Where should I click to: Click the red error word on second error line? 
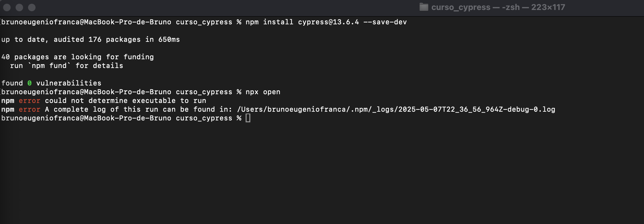point(30,110)
